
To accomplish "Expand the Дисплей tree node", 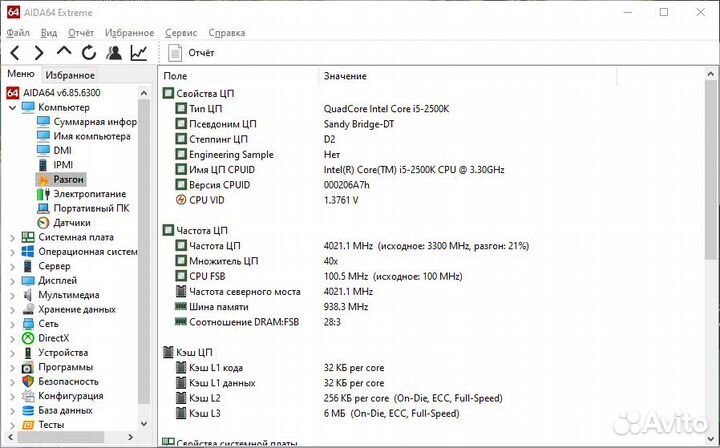I will coord(12,281).
